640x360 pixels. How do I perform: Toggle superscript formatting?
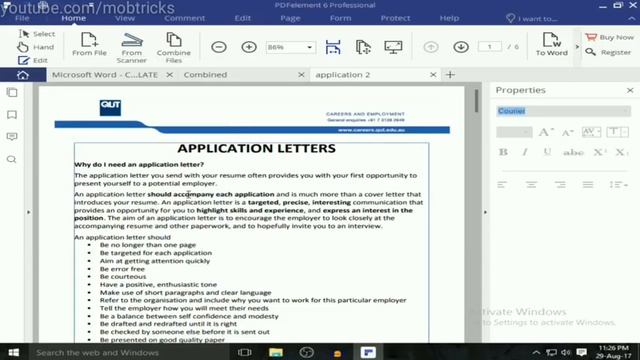[599, 152]
